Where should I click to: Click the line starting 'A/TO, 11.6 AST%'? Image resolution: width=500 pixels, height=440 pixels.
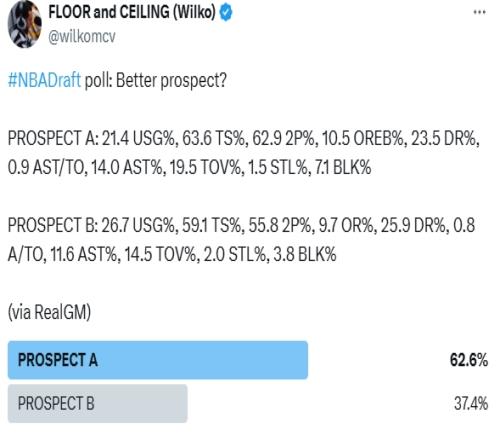(x=172, y=254)
